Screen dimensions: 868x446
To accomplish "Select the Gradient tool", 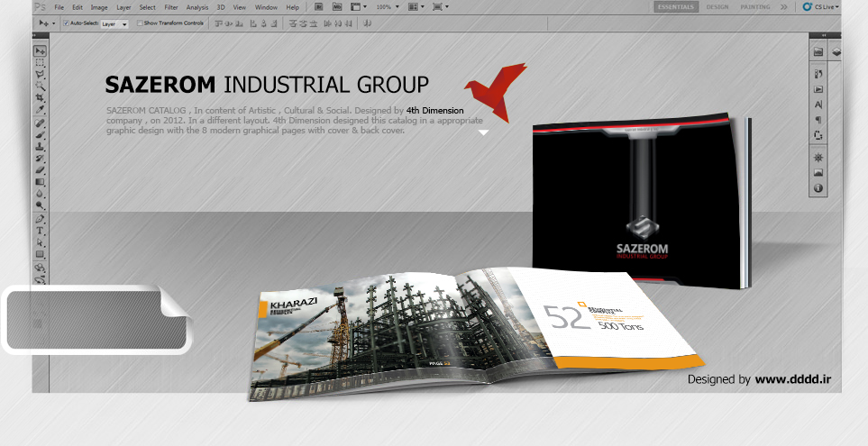I will pos(40,181).
